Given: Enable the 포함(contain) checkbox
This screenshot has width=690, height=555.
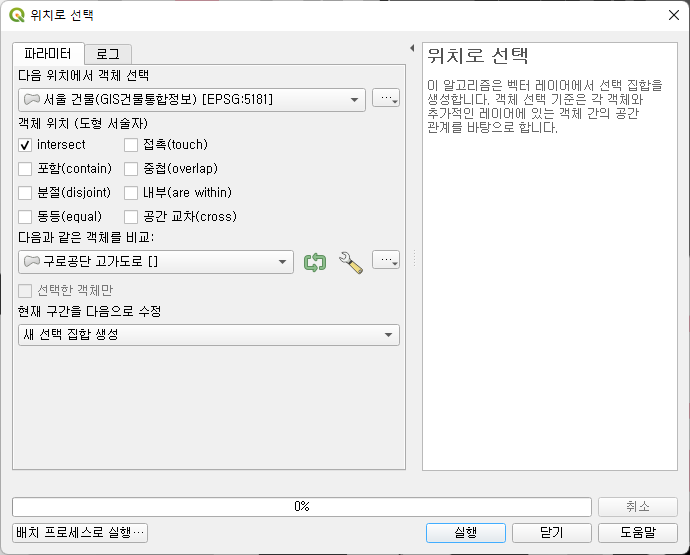Looking at the screenshot, I should (x=25, y=169).
